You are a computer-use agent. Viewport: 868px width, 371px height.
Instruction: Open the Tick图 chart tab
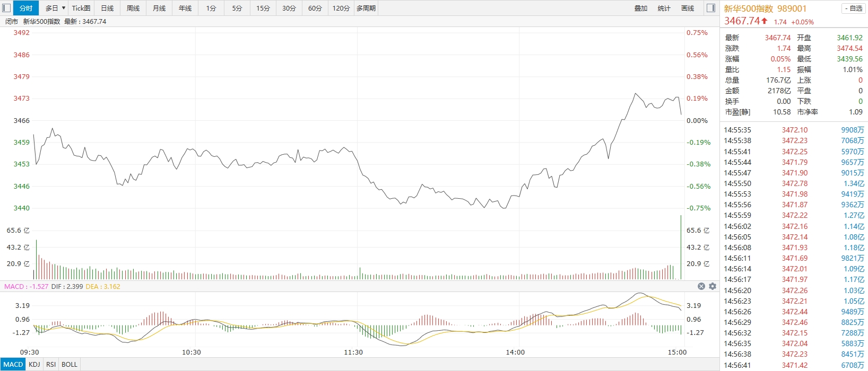point(81,8)
